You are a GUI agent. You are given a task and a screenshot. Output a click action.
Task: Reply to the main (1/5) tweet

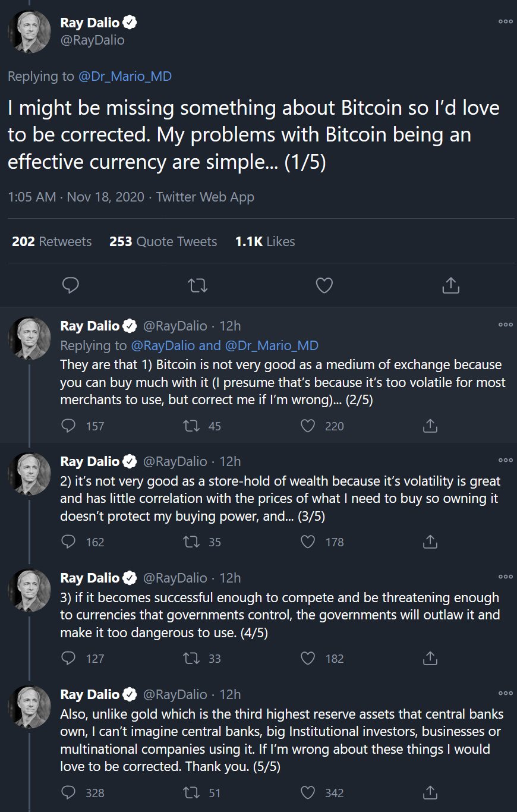[71, 286]
